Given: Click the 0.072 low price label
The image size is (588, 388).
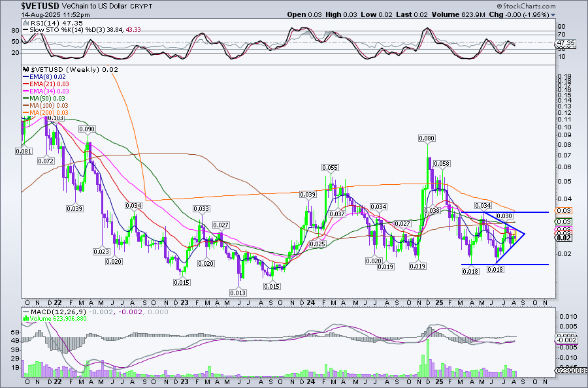Looking at the screenshot, I should coord(46,161).
